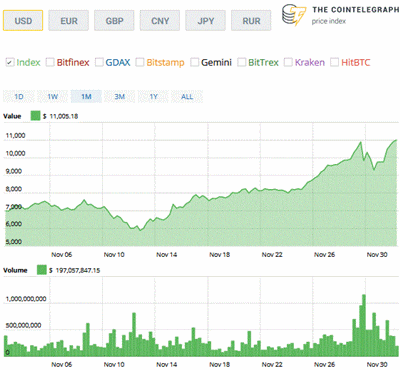The width and height of the screenshot is (400, 370).
Task: Click the 1,000,000,000 volume axis label
Action: pyautogui.click(x=26, y=299)
